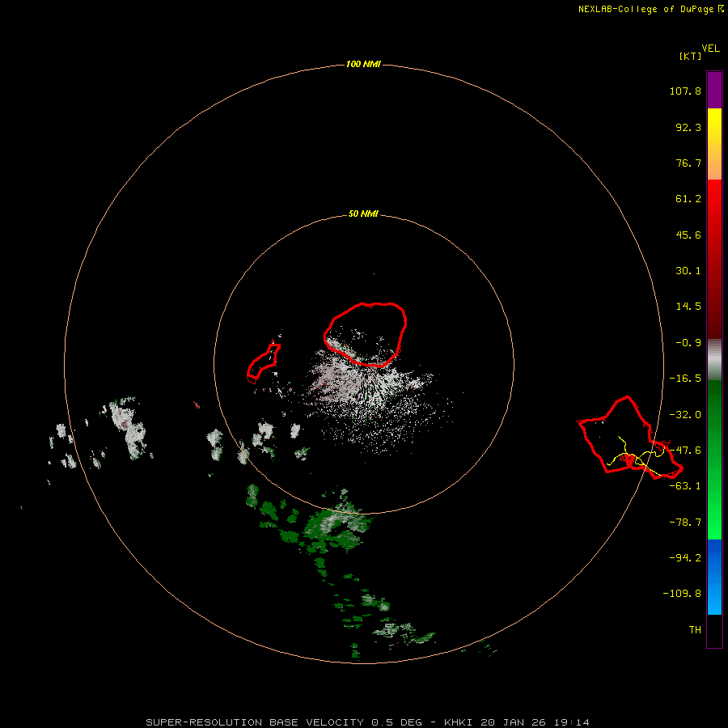Screen dimensions: 728x728
Task: Pick the yellow-orange segment of color bar
Action: pyautogui.click(x=714, y=144)
